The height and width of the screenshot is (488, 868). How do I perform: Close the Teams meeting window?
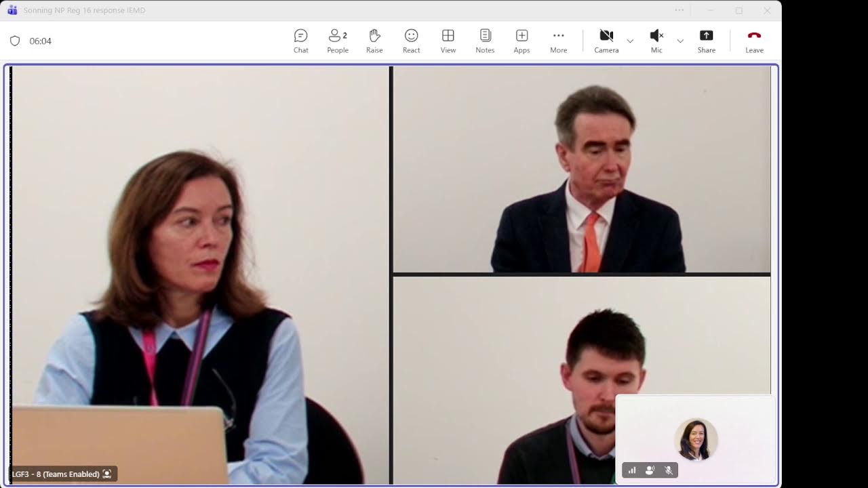[x=767, y=10]
